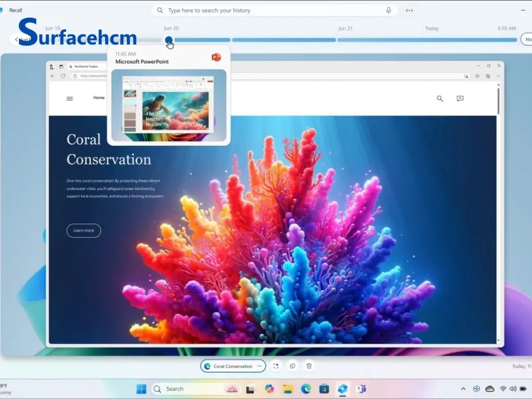This screenshot has width=532, height=399.
Task: Select the Northwind Traders browser tab
Action: tap(86, 67)
